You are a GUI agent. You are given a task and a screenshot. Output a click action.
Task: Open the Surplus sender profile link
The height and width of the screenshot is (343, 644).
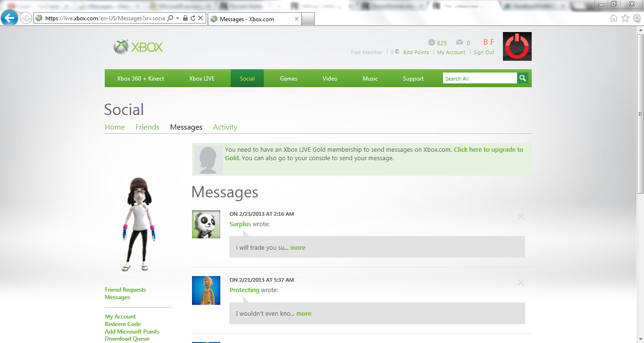coord(240,224)
